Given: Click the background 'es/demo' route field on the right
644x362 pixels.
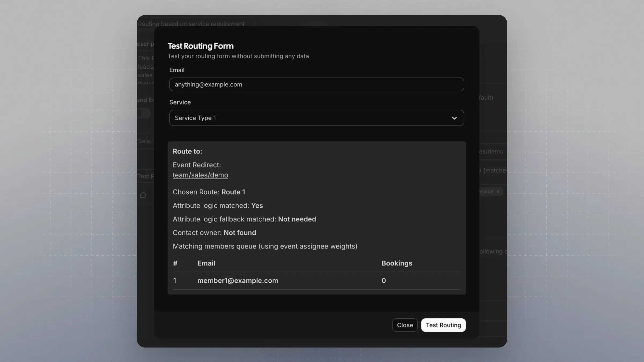Looking at the screenshot, I should coord(492,152).
